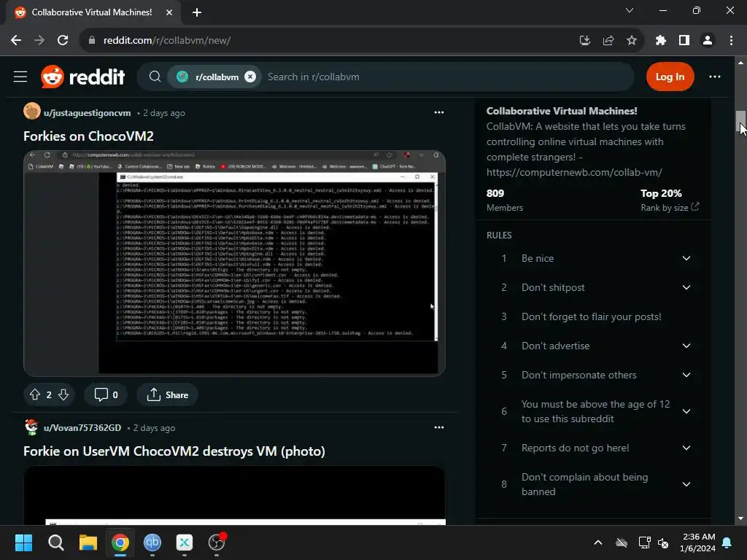This screenshot has width=747, height=560.
Task: Open qBittorrent from the taskbar
Action: click(152, 542)
